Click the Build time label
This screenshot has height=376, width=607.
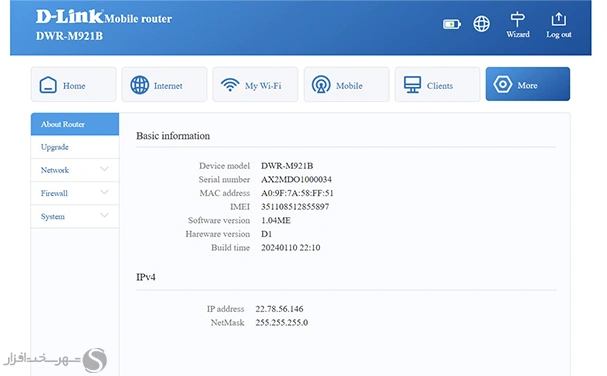pos(230,247)
